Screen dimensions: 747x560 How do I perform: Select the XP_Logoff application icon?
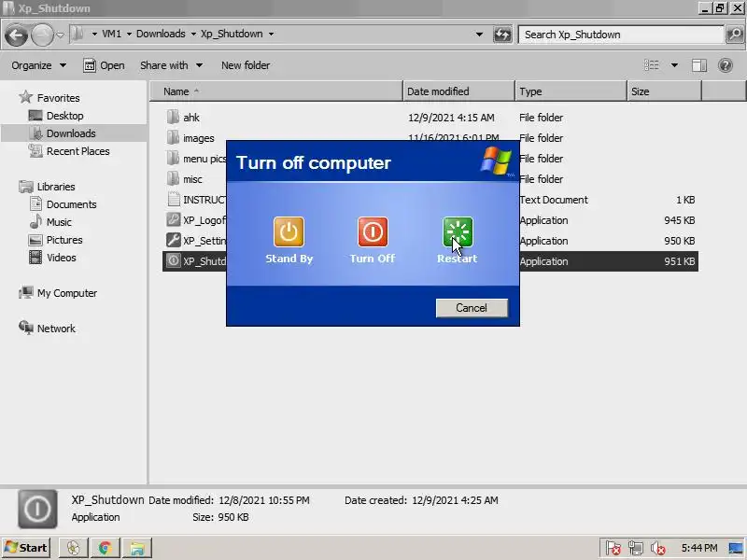point(174,219)
